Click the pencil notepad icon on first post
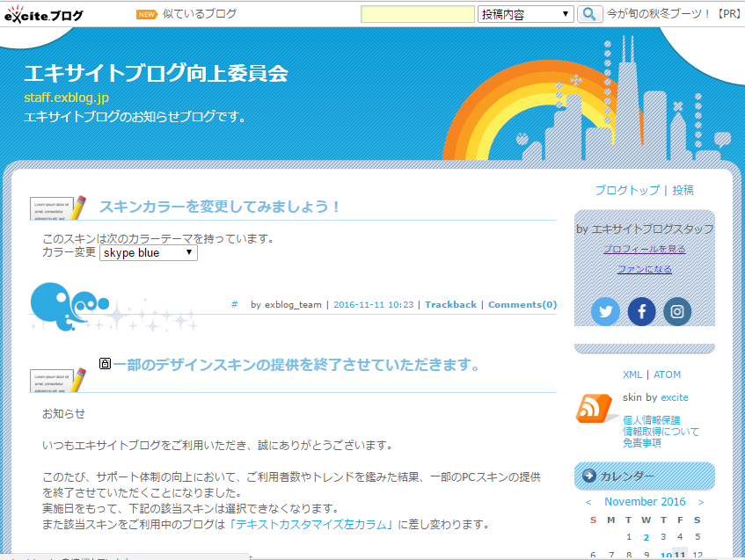Screen dimensions: 745x560 (58, 207)
